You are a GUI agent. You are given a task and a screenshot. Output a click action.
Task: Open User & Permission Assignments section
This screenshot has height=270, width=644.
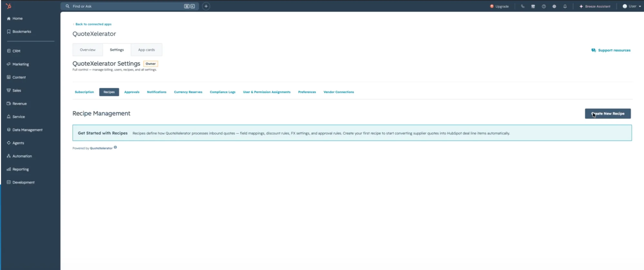(267, 92)
